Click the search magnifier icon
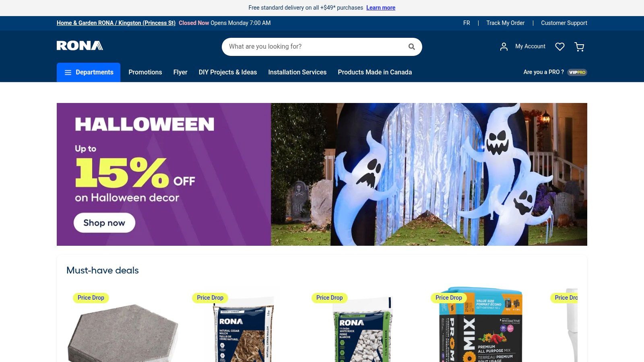This screenshot has width=644, height=362. (x=411, y=47)
